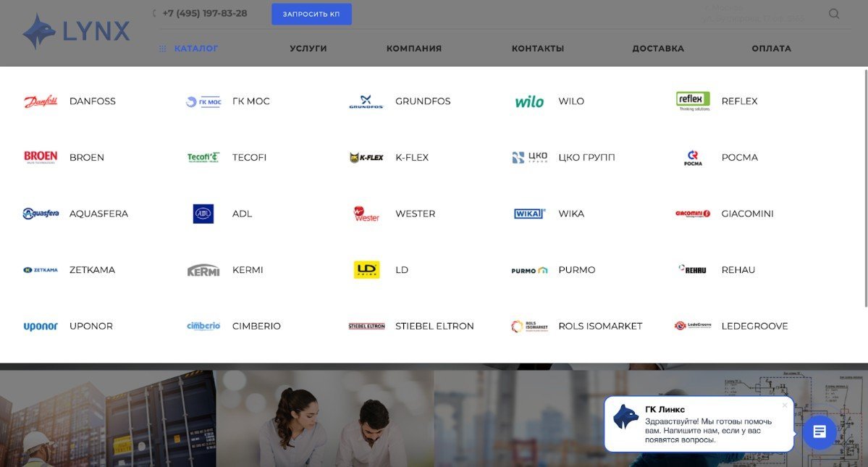Click the Запросить КП button
868x467 pixels.
pos(312,14)
